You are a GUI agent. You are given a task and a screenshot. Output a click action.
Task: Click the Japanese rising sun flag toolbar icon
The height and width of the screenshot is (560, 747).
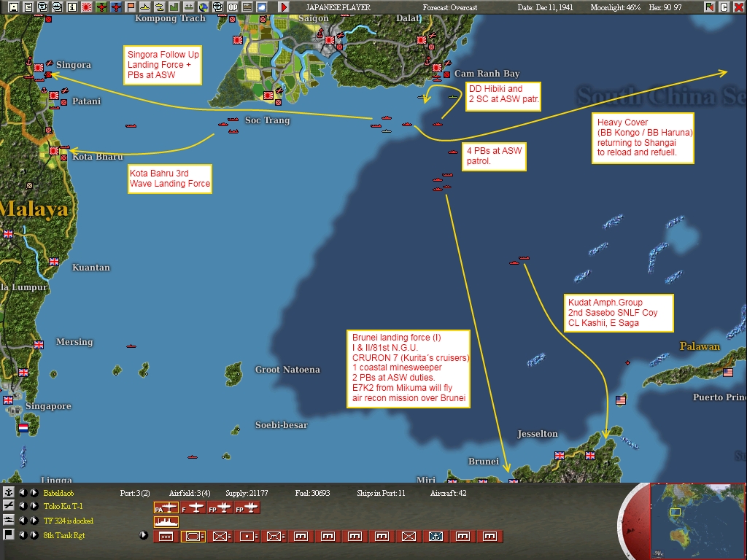87,7
